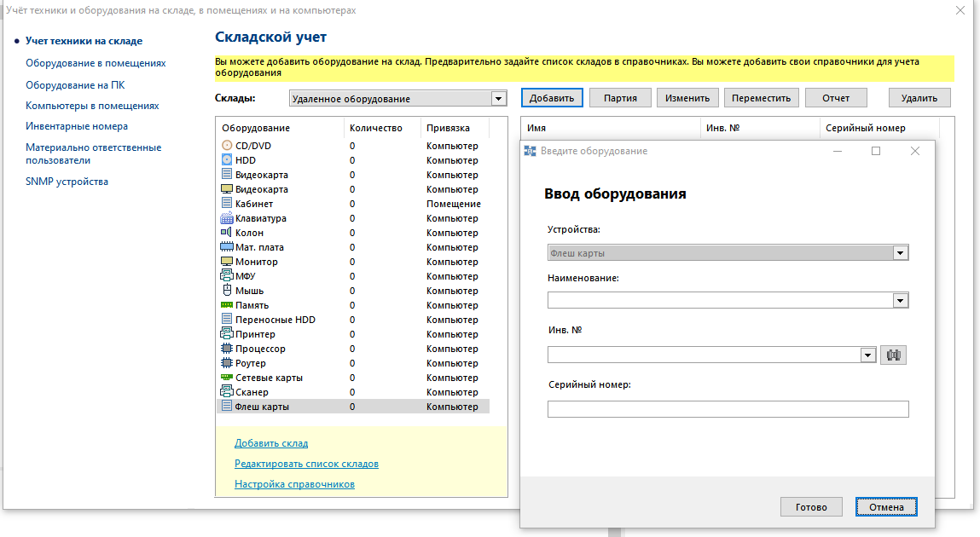Click the Сканер icon
The image size is (980, 537).
coord(226,391)
